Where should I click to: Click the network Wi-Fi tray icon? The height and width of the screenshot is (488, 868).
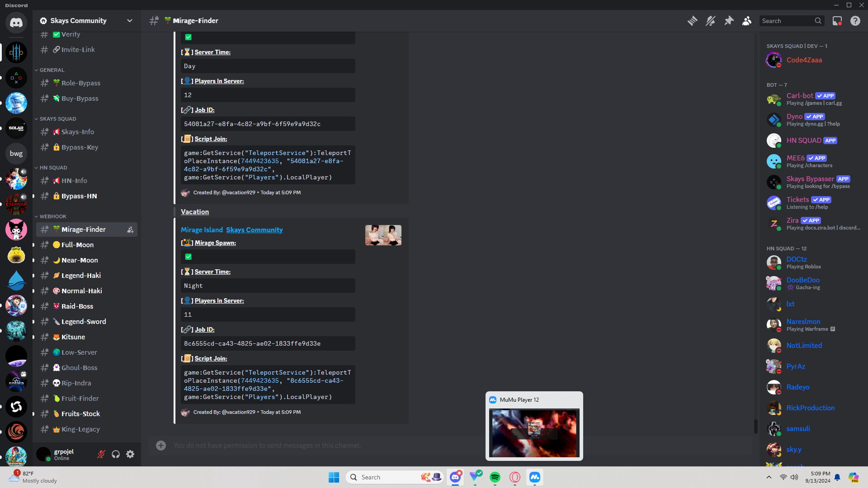coord(783,477)
